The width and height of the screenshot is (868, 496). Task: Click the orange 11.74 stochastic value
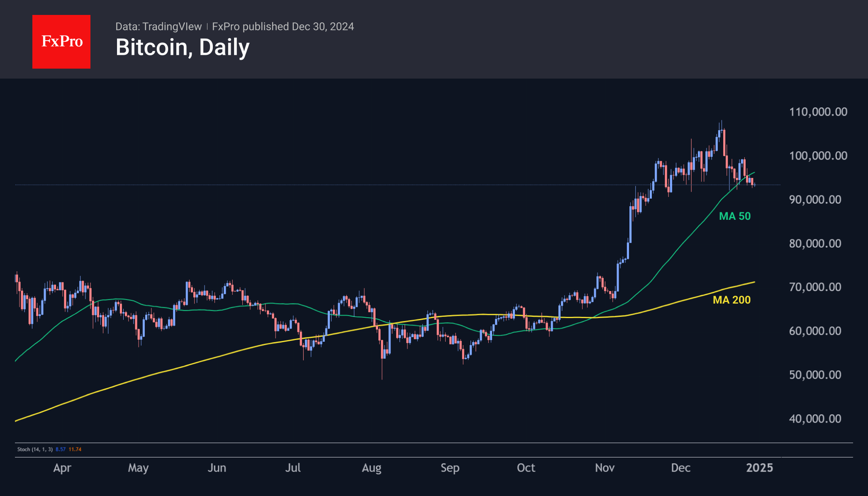75,449
